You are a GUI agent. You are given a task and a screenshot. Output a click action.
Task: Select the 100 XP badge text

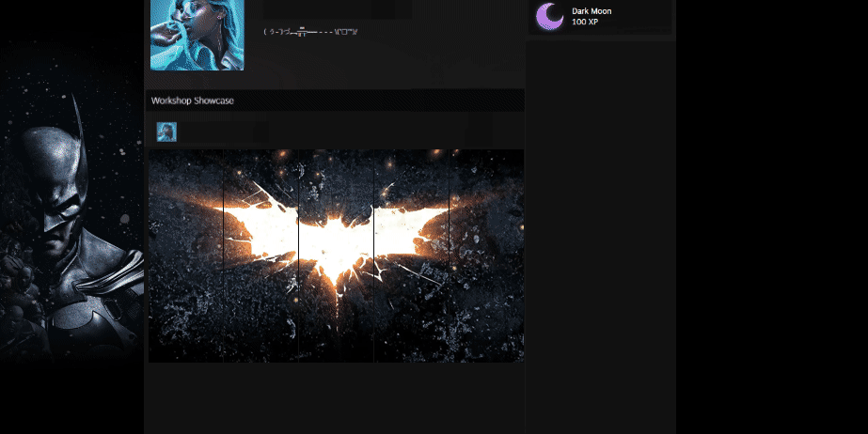585,22
